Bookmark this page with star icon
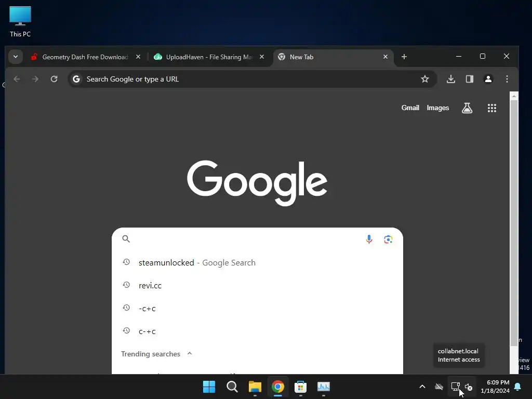 tap(425, 79)
